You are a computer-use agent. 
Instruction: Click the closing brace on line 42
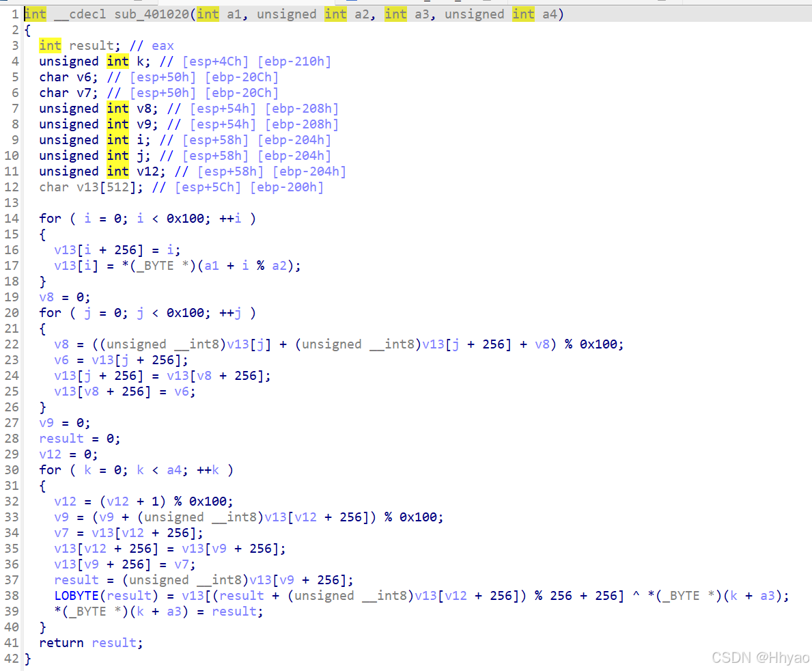pos(28,659)
